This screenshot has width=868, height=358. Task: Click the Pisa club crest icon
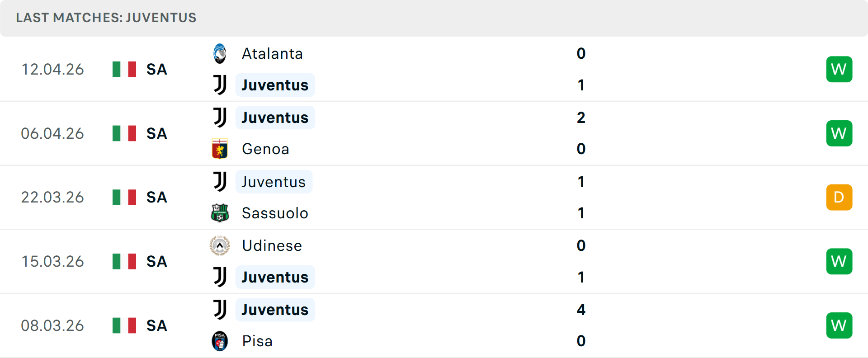220,341
